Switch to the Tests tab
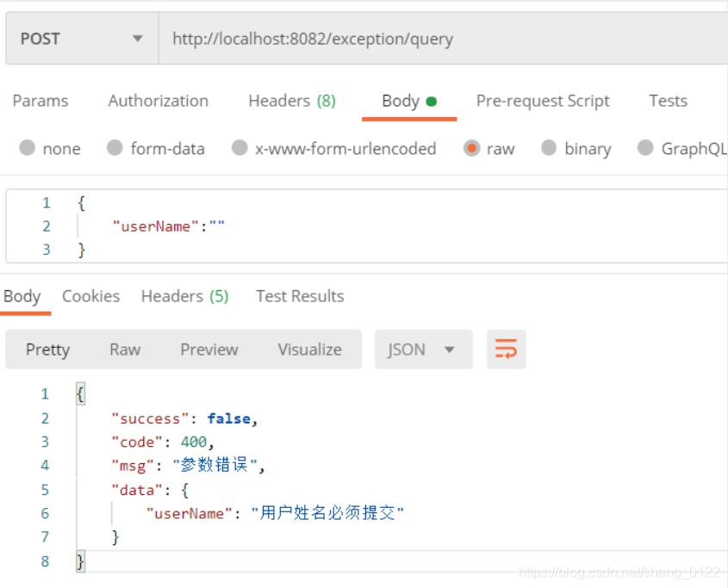This screenshot has width=728, height=588. tap(668, 101)
